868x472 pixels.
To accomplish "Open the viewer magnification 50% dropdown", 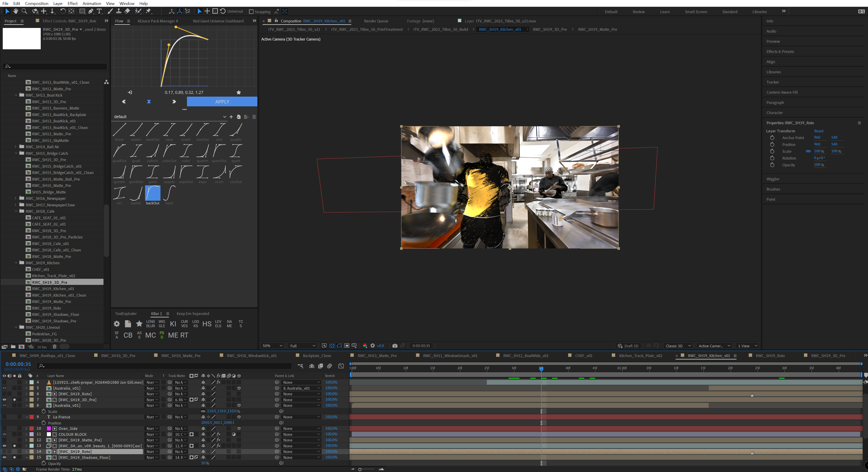I will (272, 346).
